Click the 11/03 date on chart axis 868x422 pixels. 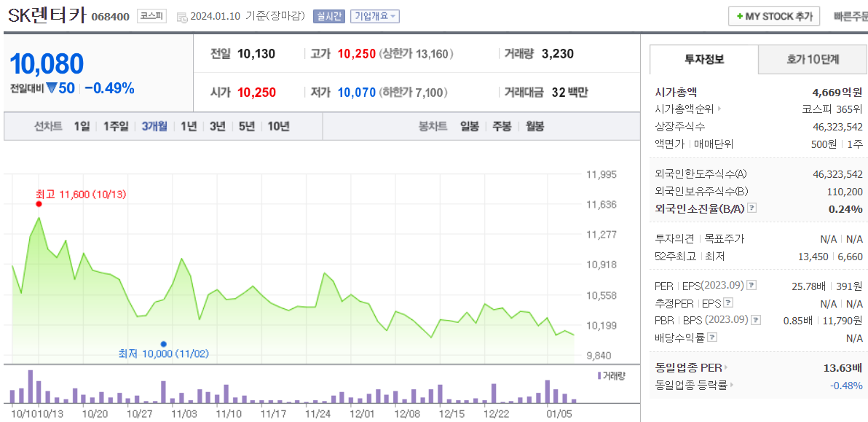click(x=184, y=414)
